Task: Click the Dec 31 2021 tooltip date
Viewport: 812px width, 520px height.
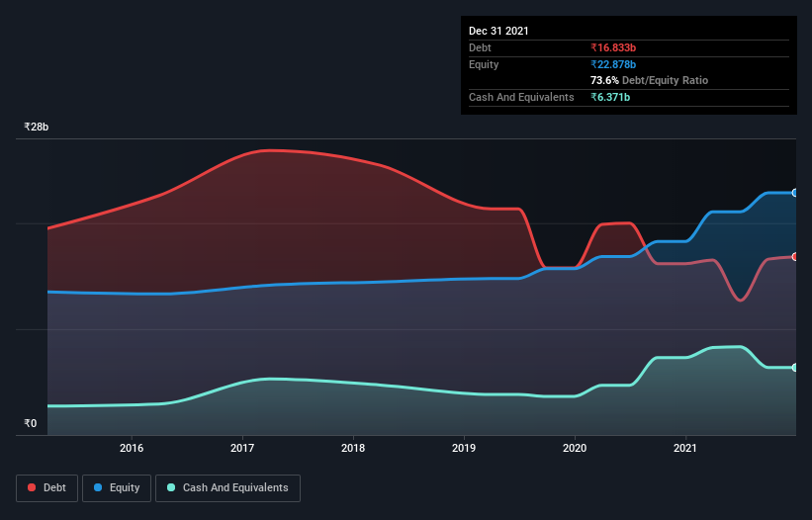Action: (498, 31)
